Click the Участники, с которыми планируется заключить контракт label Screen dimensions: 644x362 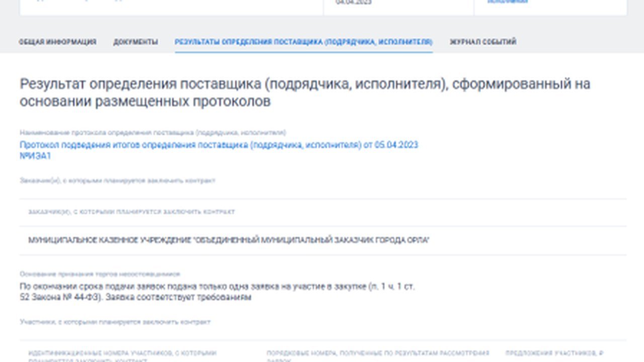[115, 322]
